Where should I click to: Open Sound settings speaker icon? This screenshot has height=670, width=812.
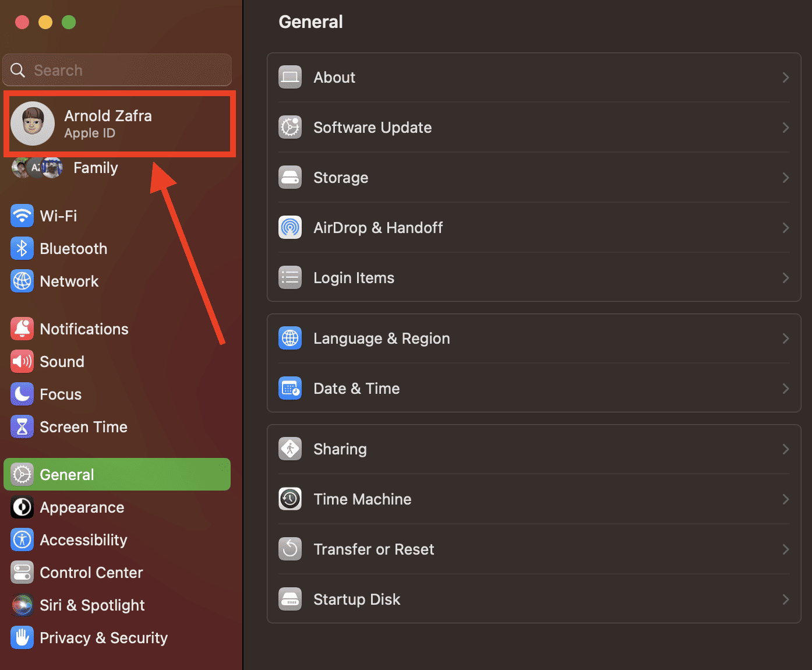pos(22,362)
